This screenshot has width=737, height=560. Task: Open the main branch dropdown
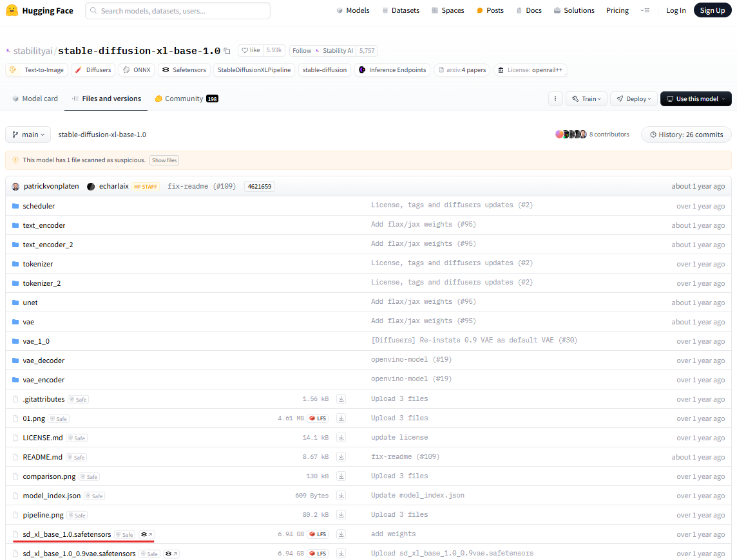(x=28, y=135)
